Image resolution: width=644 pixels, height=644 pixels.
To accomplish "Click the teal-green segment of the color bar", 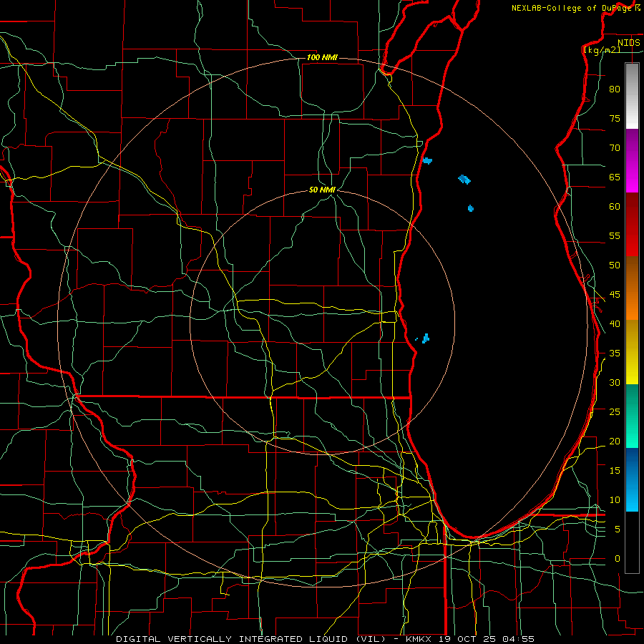I will coord(632,416).
